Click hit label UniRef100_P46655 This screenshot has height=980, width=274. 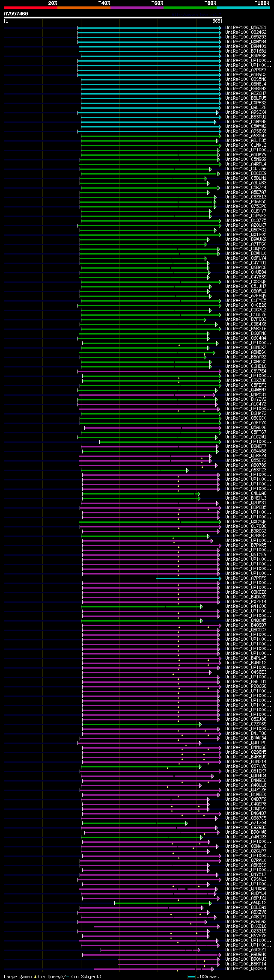246,201
